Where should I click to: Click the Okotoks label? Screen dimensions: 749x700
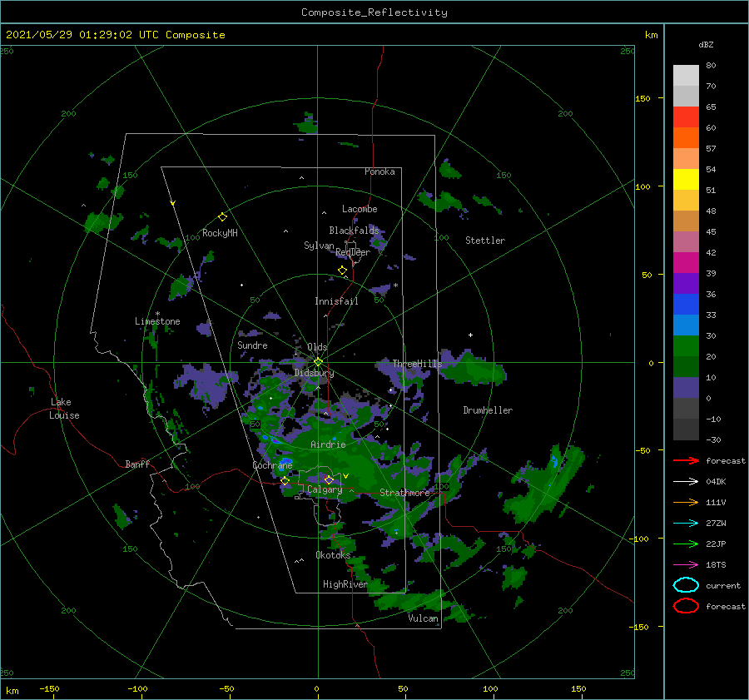333,554
